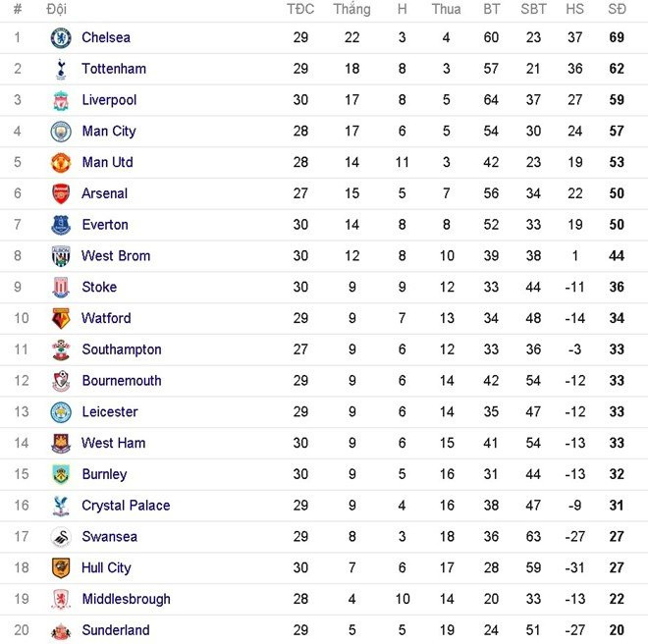Open the Crystal Palace team link
Screen dimensions: 648x644
pos(126,506)
